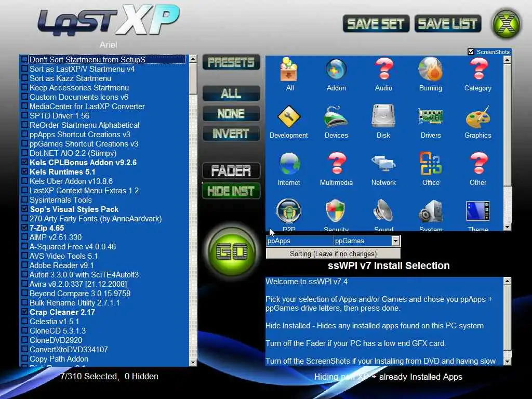
Task: Click the SAVE LIST button
Action: coord(448,23)
